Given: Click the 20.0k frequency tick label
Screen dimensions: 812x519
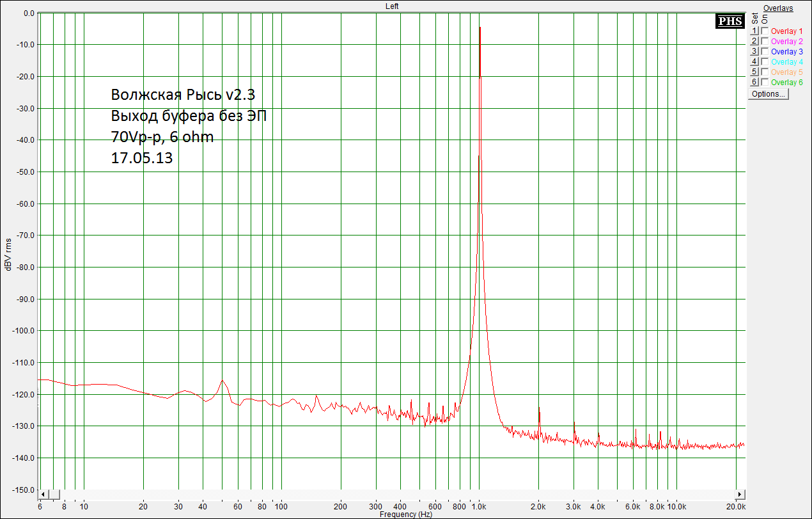Looking at the screenshot, I should click(x=736, y=506).
